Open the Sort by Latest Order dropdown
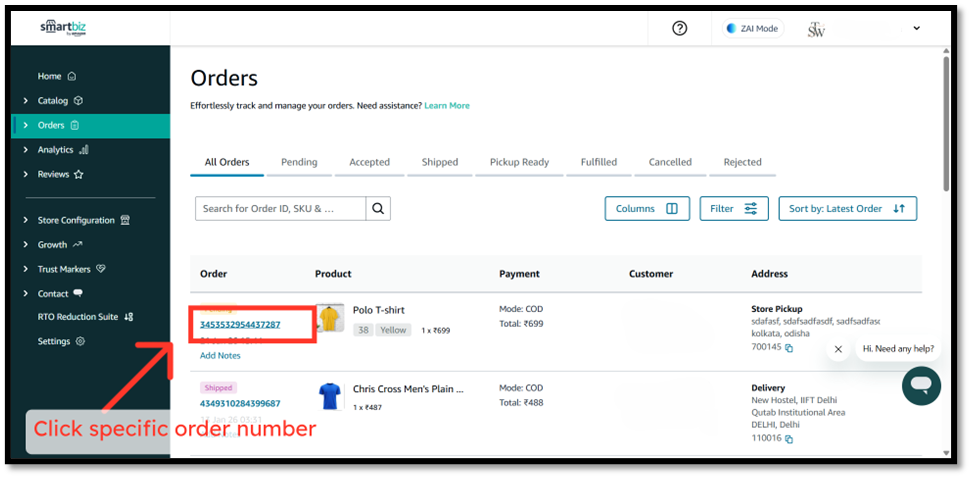970x477 pixels. coord(847,208)
